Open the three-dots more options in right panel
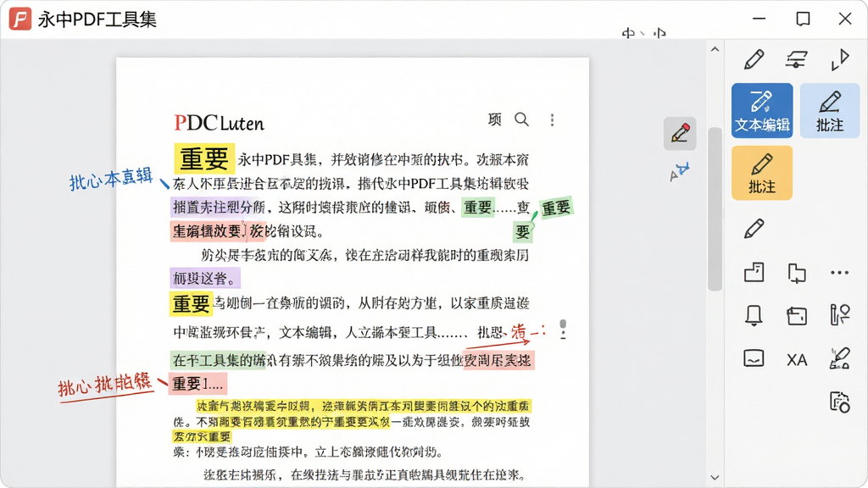Image resolution: width=868 pixels, height=488 pixels. tap(840, 272)
